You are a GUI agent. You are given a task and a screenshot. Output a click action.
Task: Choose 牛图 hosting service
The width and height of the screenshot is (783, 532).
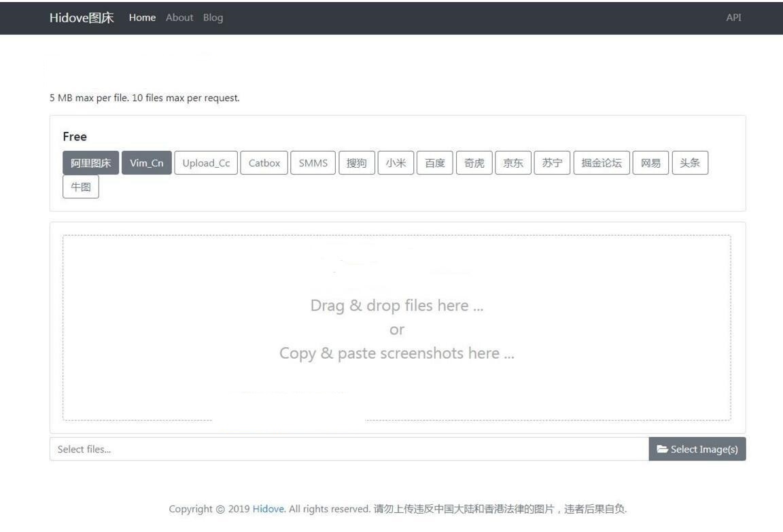pyautogui.click(x=80, y=186)
